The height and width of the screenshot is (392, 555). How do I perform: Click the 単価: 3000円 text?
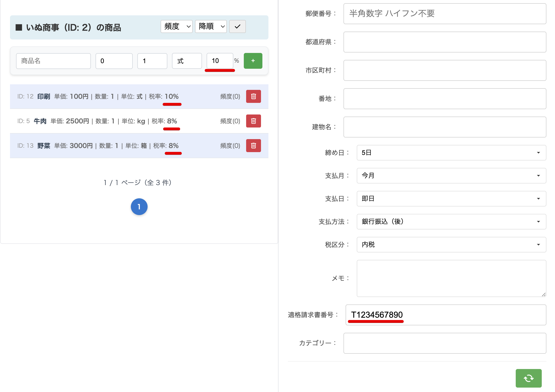click(x=73, y=146)
